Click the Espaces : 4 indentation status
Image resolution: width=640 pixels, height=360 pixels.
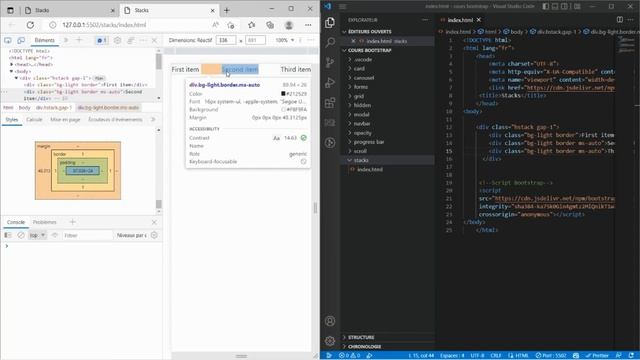(452, 356)
